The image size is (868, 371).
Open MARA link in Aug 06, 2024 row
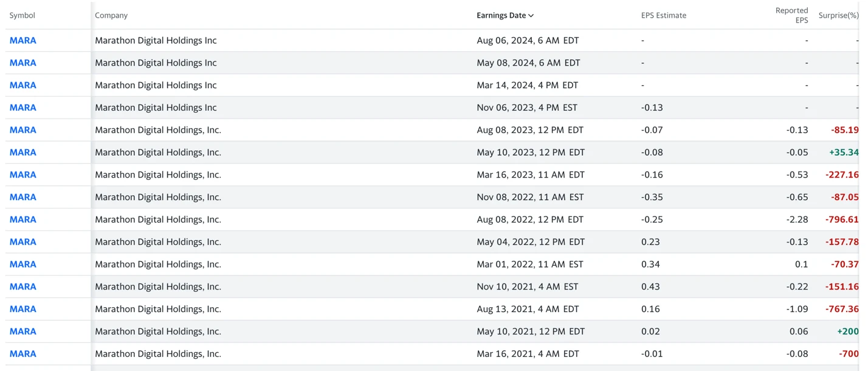(23, 41)
